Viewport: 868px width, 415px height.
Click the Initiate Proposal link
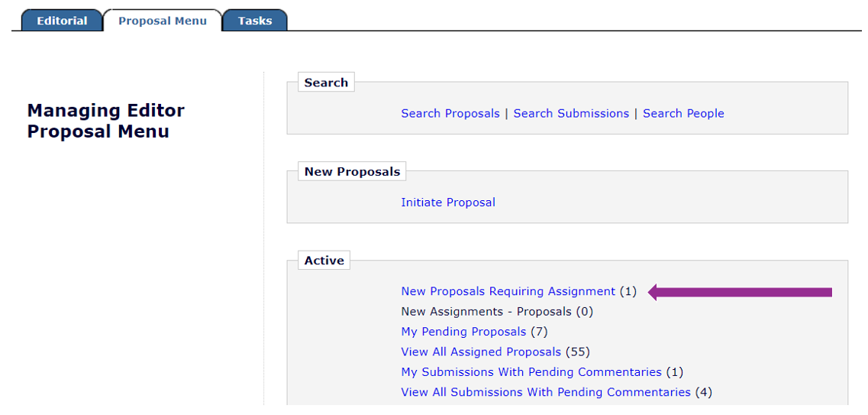click(448, 203)
